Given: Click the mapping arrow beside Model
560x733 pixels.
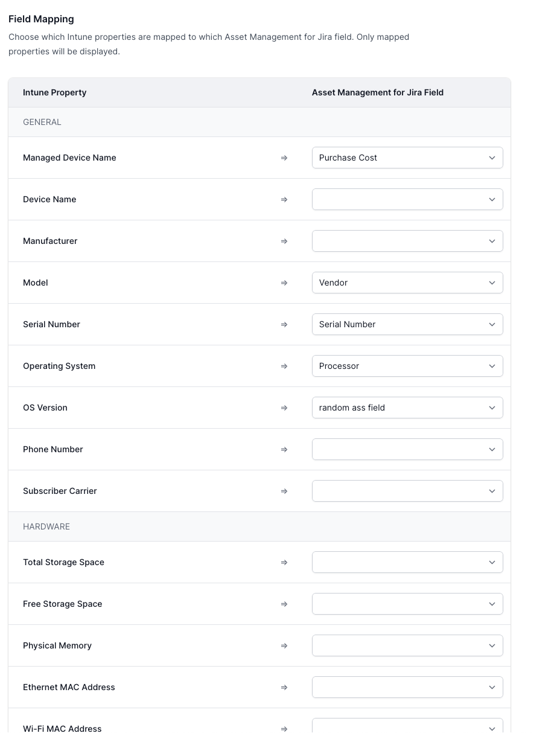Looking at the screenshot, I should pos(284,283).
